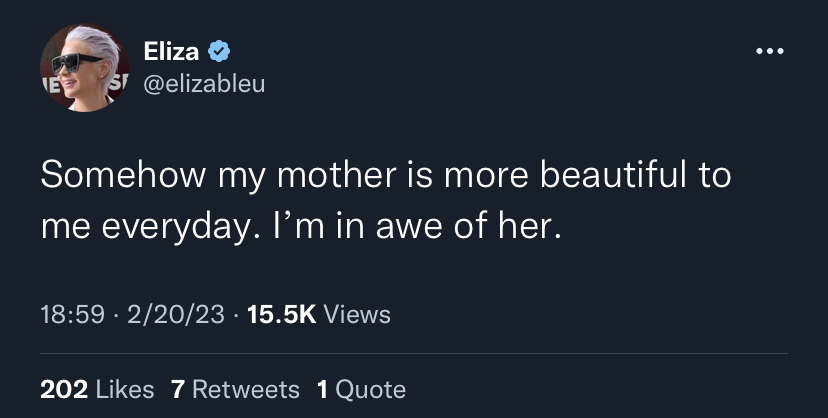Viewport: 828px width, 418px height.
Task: View the 15.5K Views analytics
Action: [x=319, y=315]
